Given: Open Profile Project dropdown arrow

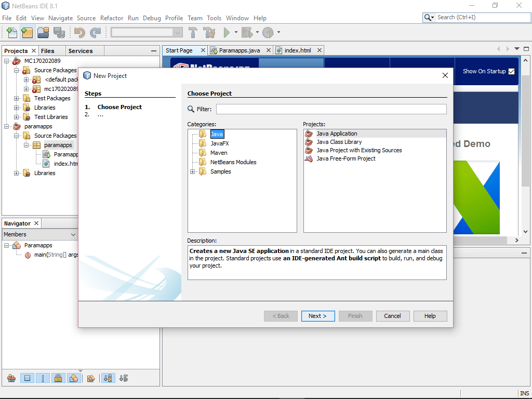Looking at the screenshot, I should click(x=278, y=33).
